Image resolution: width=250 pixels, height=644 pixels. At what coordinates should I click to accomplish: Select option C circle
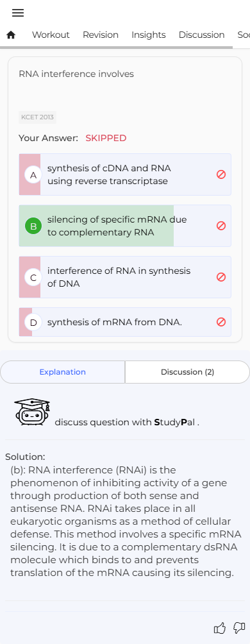click(34, 278)
